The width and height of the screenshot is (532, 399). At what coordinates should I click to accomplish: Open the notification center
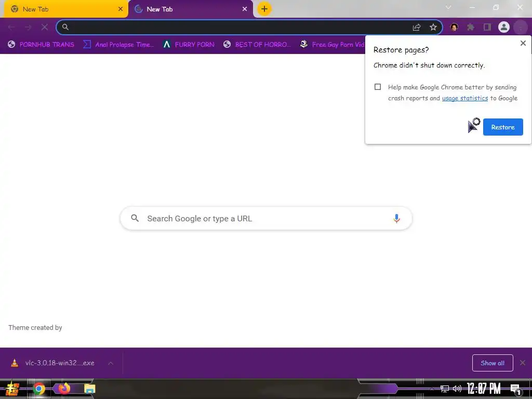(515, 390)
